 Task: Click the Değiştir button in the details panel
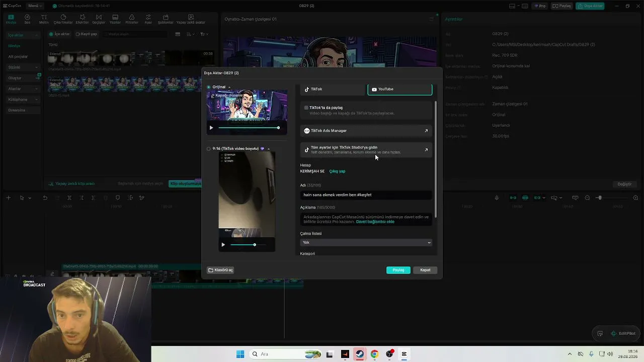click(x=624, y=184)
